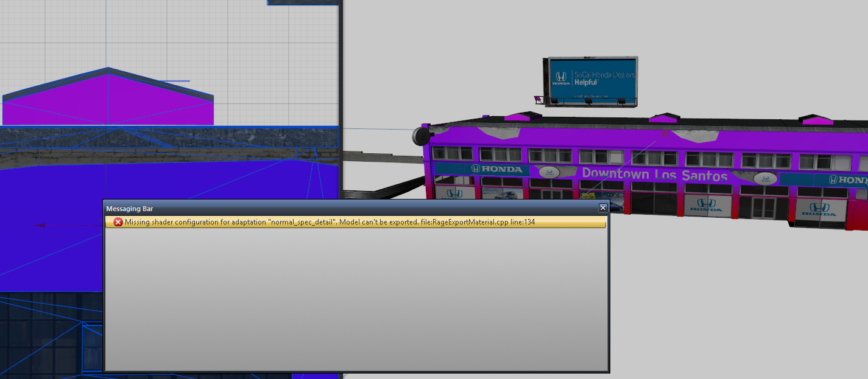Select the missing shader configuration error message

pos(356,222)
